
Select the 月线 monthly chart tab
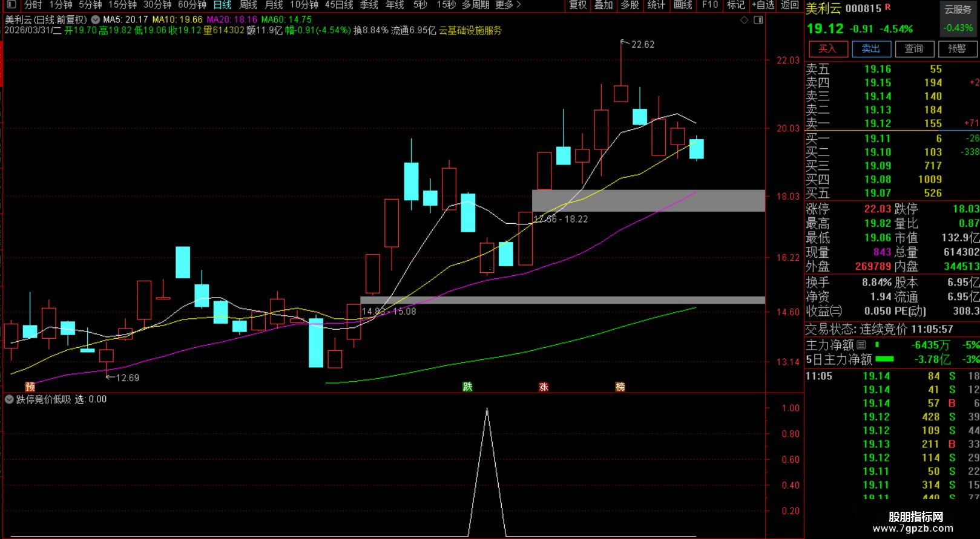[x=274, y=5]
